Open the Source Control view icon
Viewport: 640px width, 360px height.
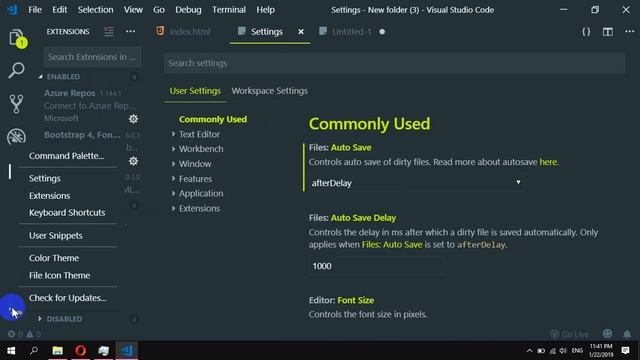(x=16, y=104)
